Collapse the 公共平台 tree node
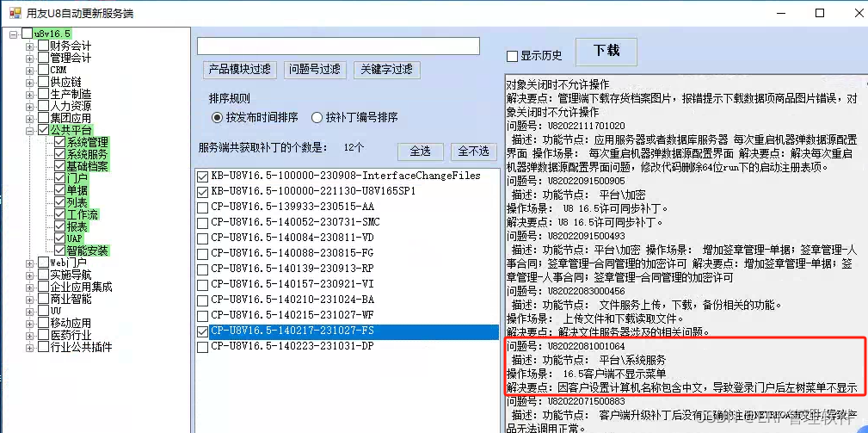The width and height of the screenshot is (868, 433). click(x=29, y=131)
